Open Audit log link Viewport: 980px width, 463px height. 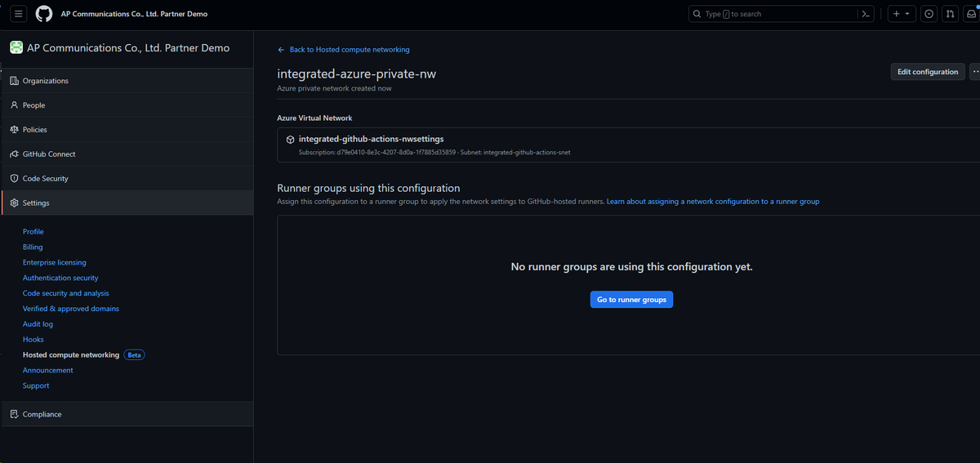point(38,325)
